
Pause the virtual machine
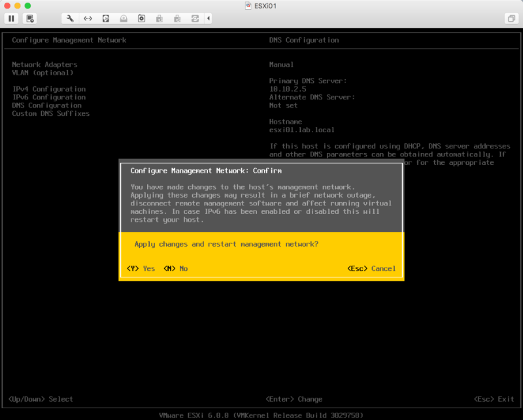click(12, 18)
